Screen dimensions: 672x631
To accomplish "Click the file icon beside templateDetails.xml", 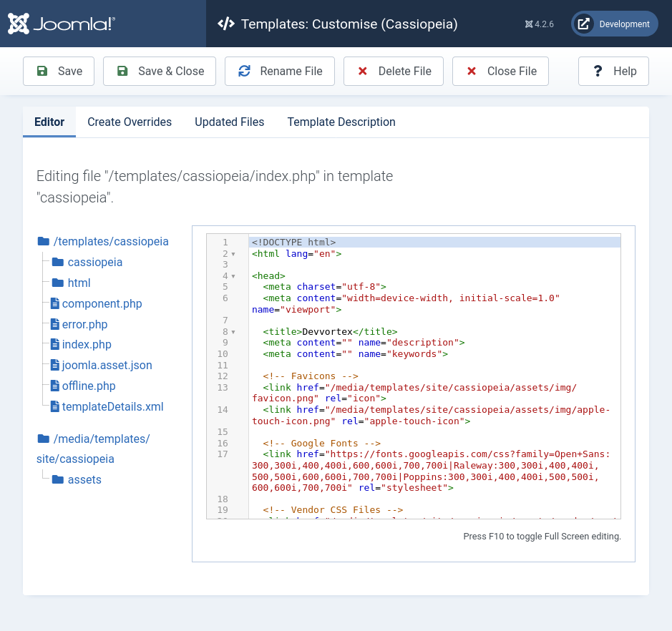I will tap(54, 406).
